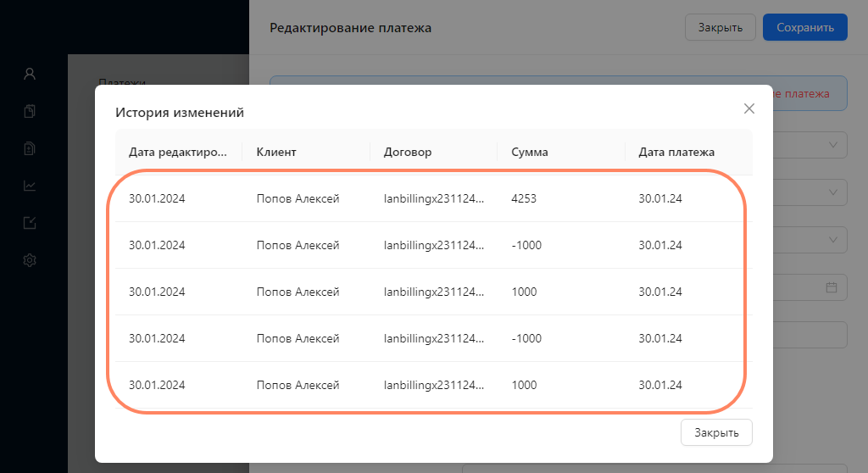Viewport: 868px width, 473px height.
Task: Open the documents copy sidebar icon
Action: 30,111
